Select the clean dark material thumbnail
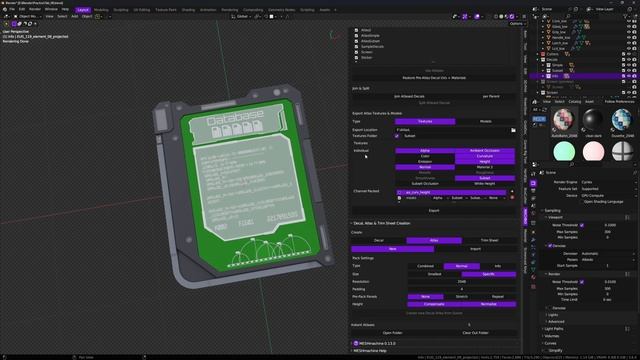The image size is (640, 360). [593, 121]
